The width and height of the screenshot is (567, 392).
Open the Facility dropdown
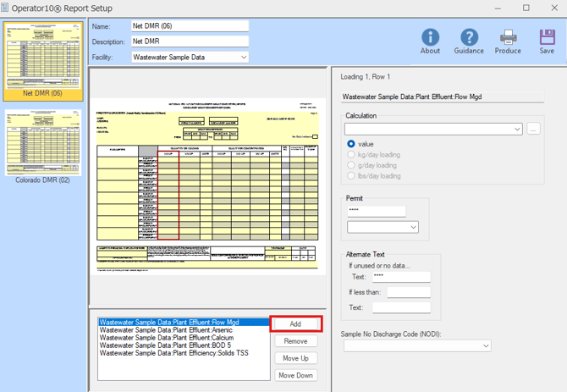pos(244,58)
